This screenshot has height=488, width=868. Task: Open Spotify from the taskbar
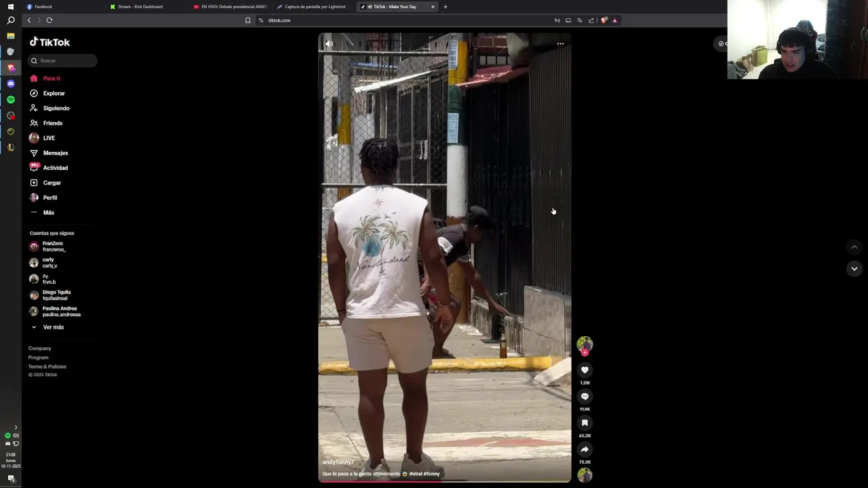[11, 100]
